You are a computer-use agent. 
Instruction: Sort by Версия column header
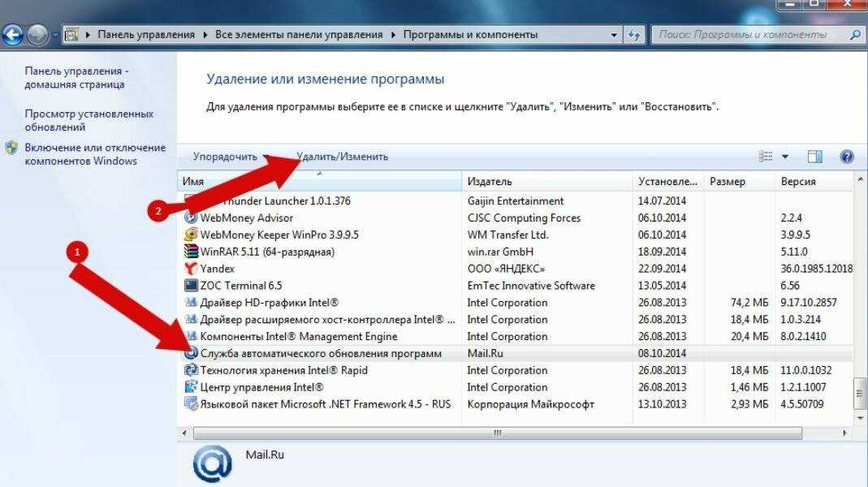click(x=814, y=181)
